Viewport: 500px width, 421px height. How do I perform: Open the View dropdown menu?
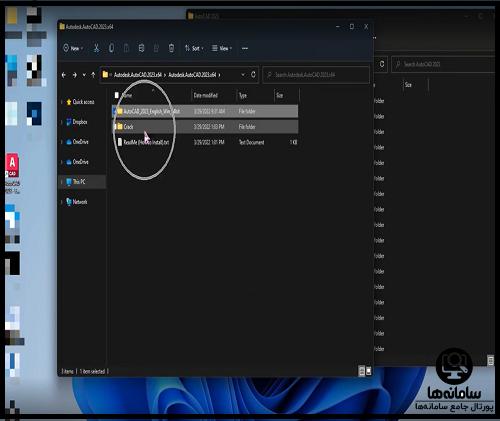pyautogui.click(x=222, y=48)
